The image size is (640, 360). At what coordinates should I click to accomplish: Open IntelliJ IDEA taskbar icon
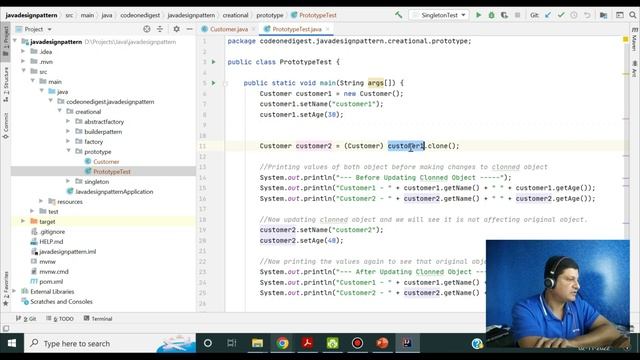point(407,343)
